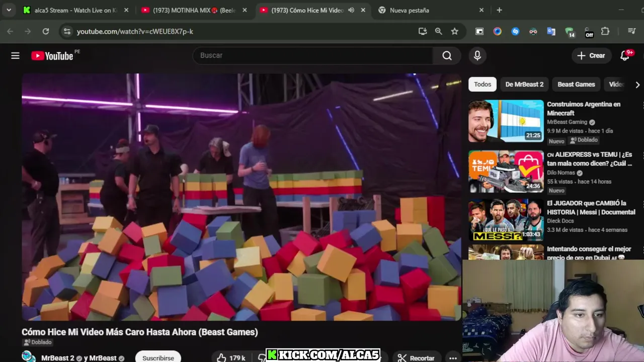
Task: View site information icon in address bar
Action: click(x=66, y=31)
